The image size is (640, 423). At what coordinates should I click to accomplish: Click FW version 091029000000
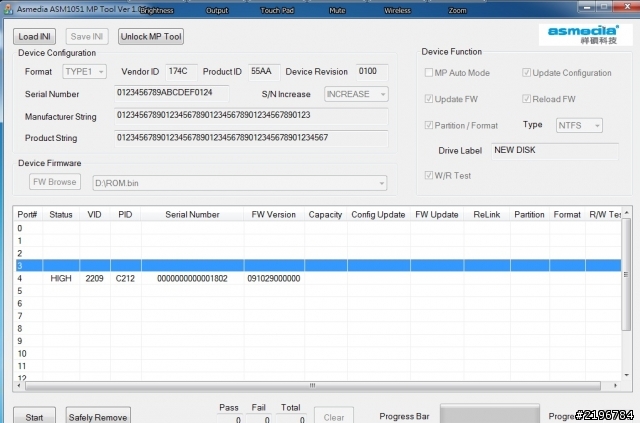273,278
